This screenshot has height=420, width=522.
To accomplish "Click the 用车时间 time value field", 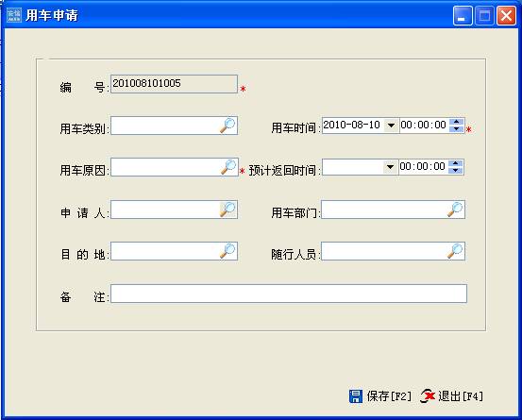I will click(424, 126).
